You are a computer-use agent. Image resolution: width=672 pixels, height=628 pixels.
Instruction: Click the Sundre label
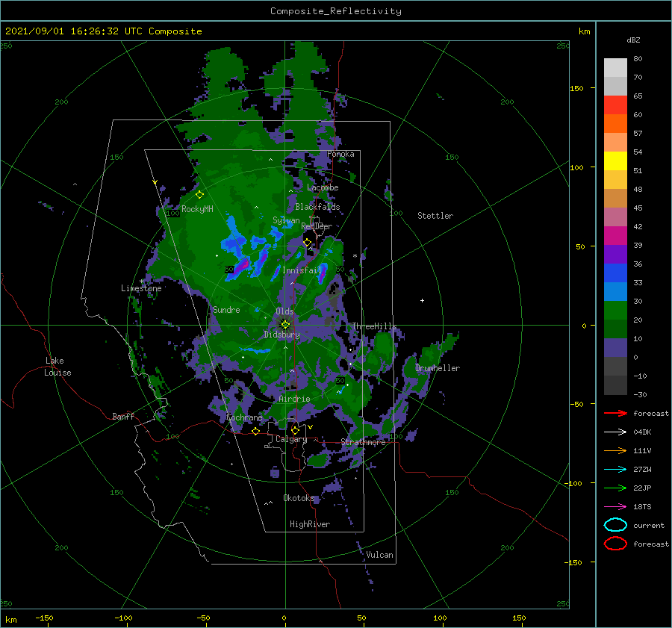coord(226,309)
